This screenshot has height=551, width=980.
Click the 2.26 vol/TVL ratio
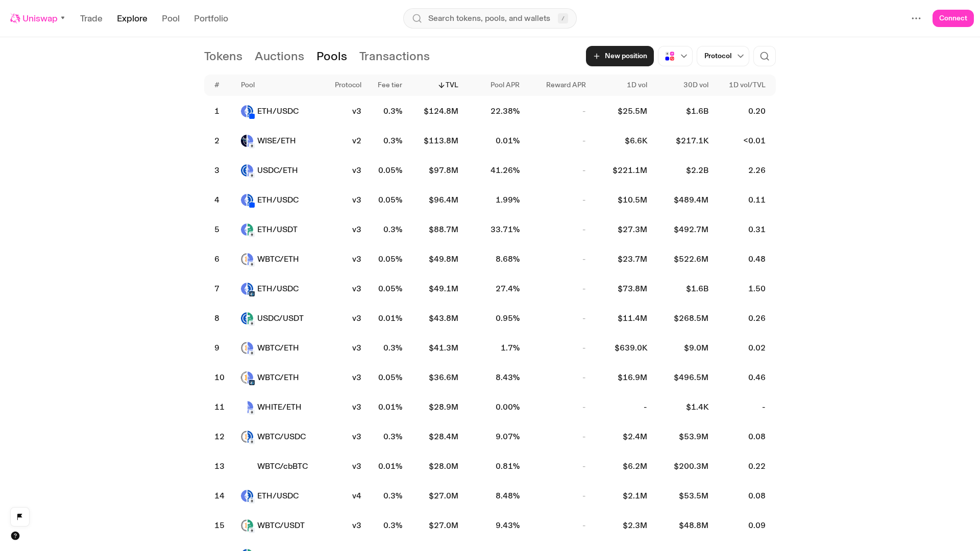click(x=757, y=170)
